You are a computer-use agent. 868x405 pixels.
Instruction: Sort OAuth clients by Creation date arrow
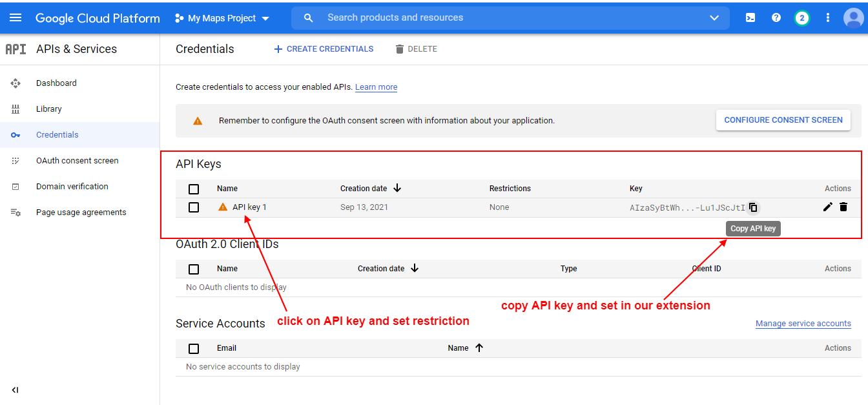[415, 268]
